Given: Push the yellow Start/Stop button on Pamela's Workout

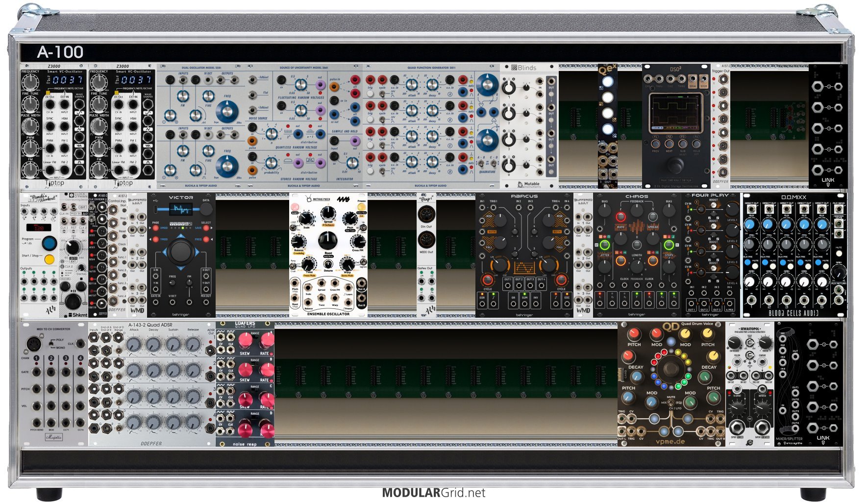Looking at the screenshot, I should (49, 259).
